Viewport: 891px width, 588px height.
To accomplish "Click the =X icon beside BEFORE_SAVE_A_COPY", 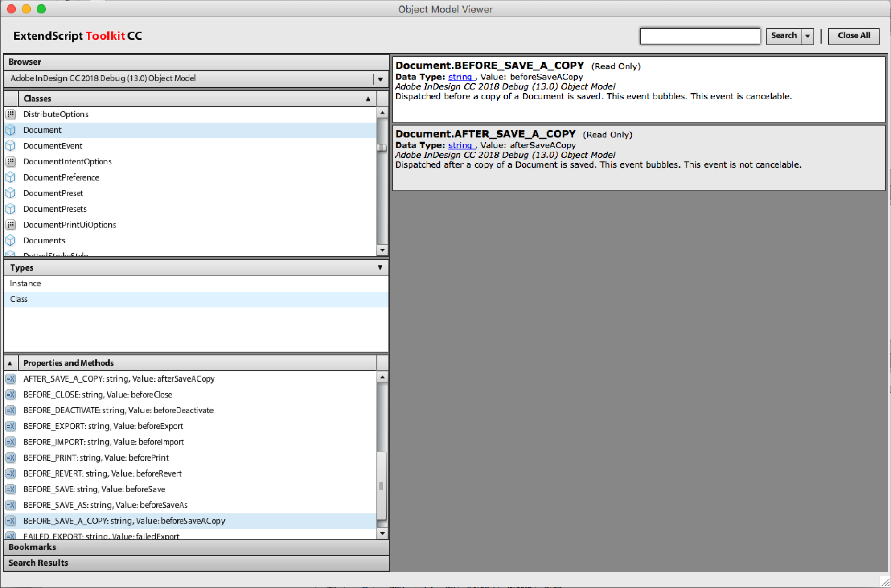I will point(10,521).
